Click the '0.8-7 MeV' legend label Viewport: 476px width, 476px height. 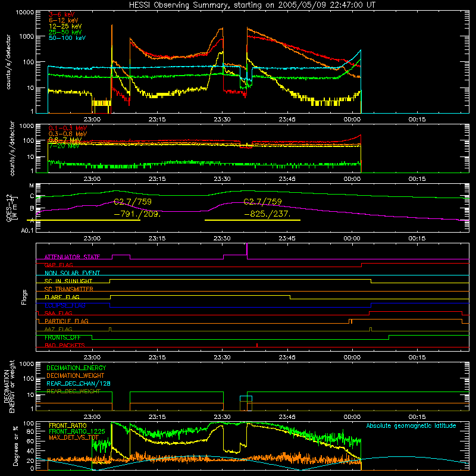click(65, 140)
